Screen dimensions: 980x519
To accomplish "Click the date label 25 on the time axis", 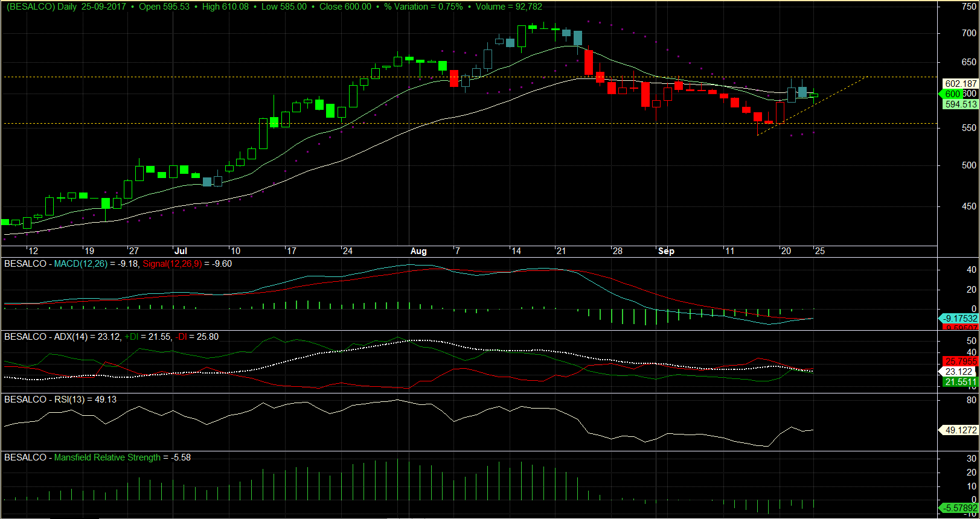I will pos(819,251).
